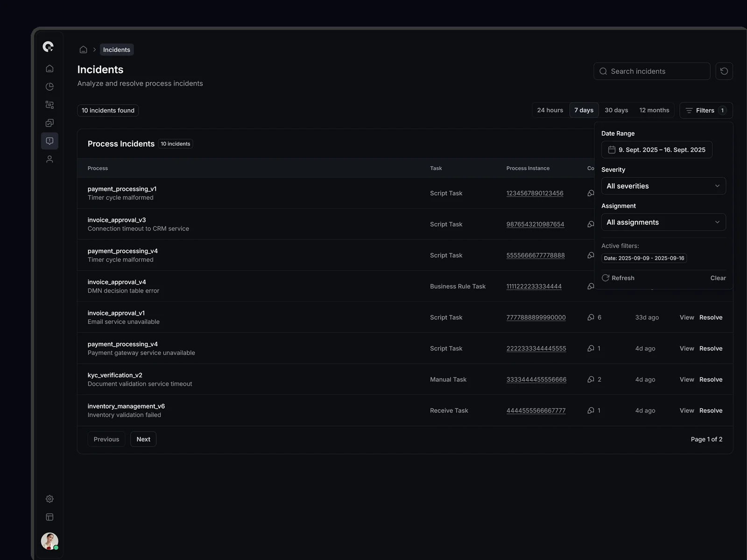Open the process workflow sidebar icon
Viewport: 747px width, 560px height.
pyautogui.click(x=49, y=105)
